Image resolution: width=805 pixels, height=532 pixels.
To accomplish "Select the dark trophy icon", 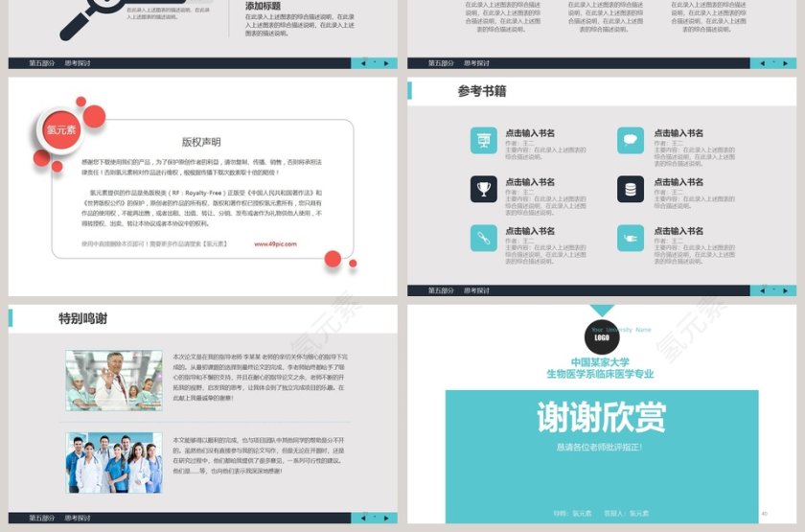I will [484, 189].
